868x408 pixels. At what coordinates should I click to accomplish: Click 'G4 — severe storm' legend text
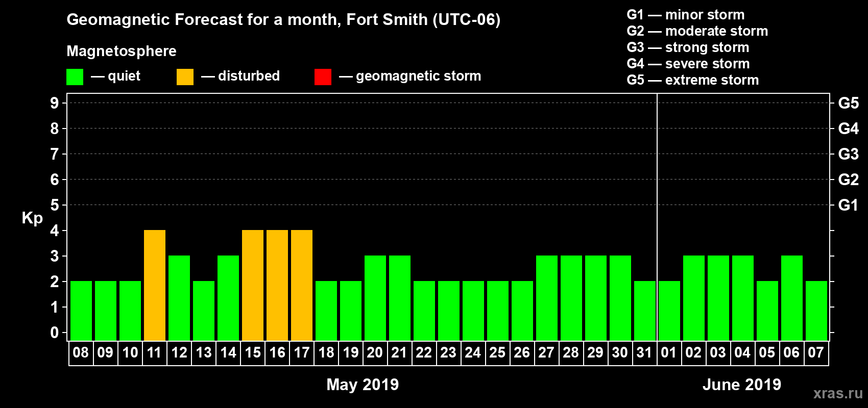688,64
